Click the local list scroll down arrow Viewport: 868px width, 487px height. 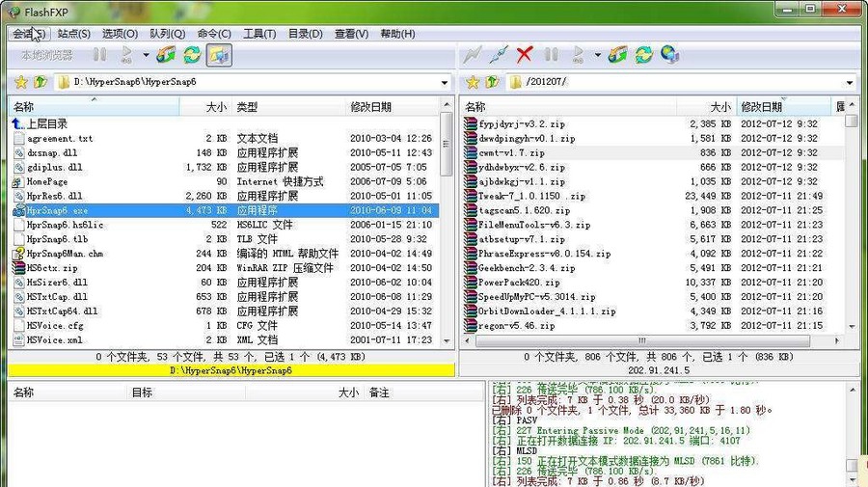tap(447, 341)
